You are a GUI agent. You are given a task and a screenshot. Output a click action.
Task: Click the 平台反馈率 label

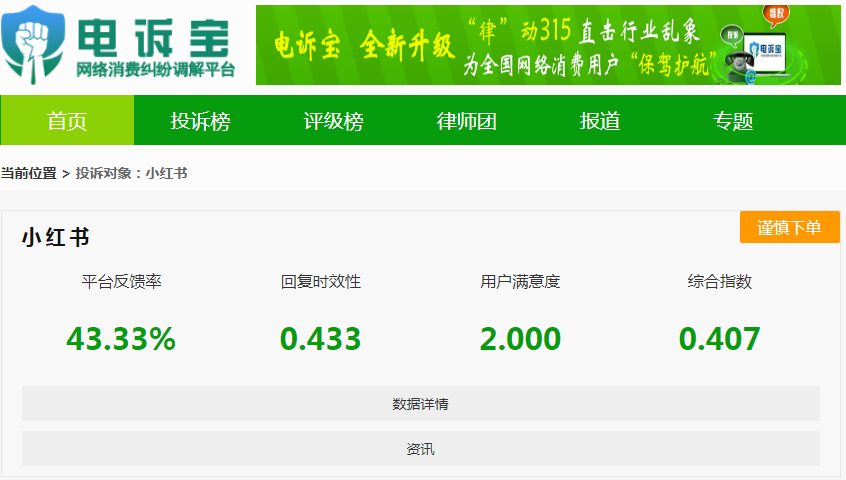tap(121, 282)
